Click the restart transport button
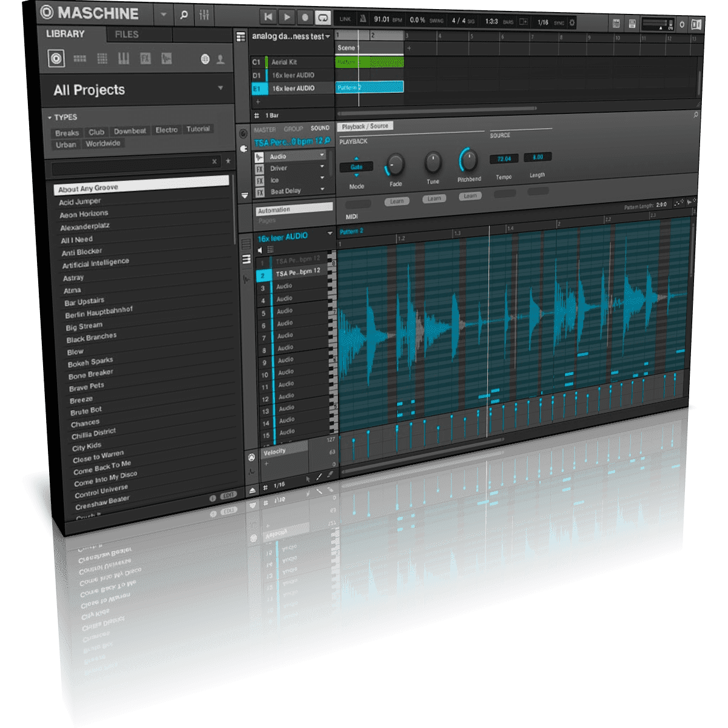The width and height of the screenshot is (728, 728). pos(268,18)
